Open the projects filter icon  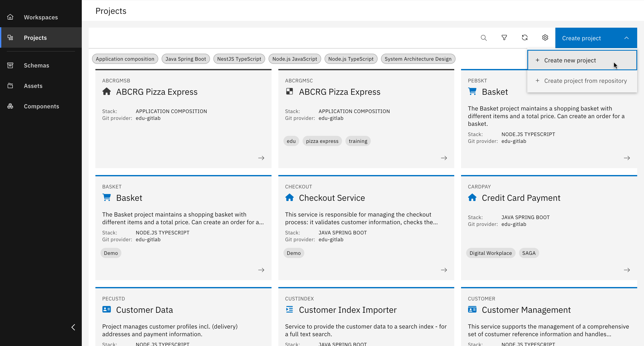coord(504,38)
